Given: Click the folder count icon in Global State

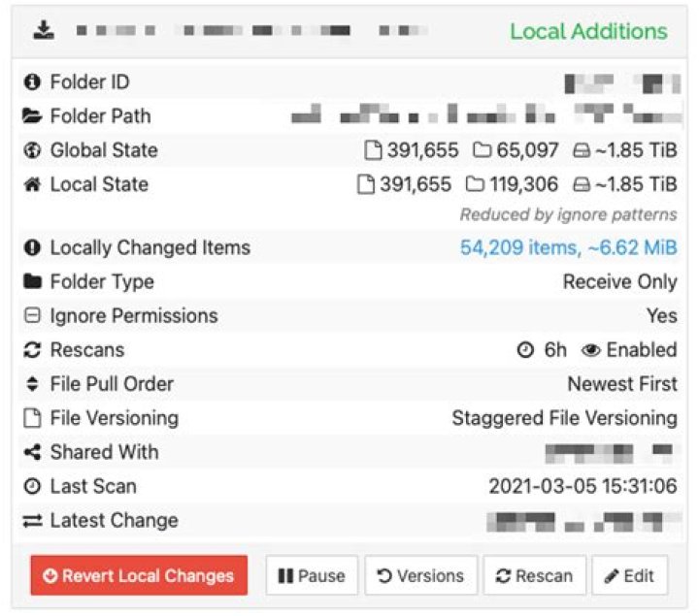Looking at the screenshot, I should pyautogui.click(x=482, y=150).
